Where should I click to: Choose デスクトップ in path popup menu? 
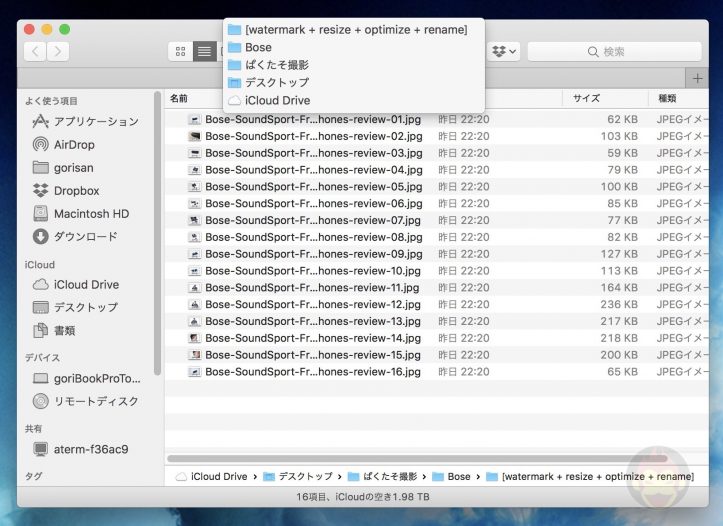click(x=354, y=83)
